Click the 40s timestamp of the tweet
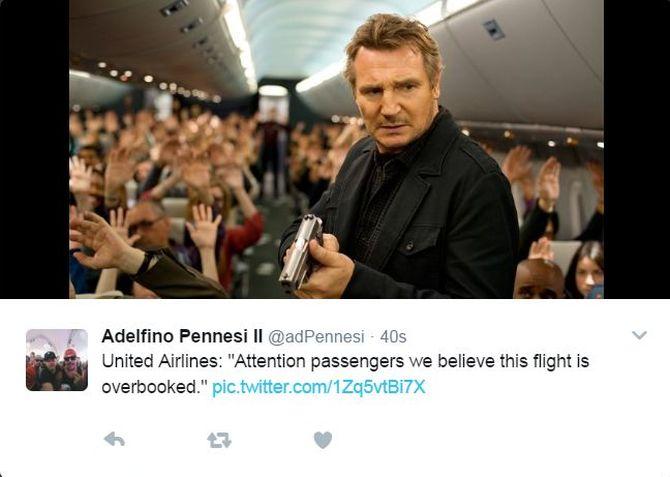 [x=393, y=337]
